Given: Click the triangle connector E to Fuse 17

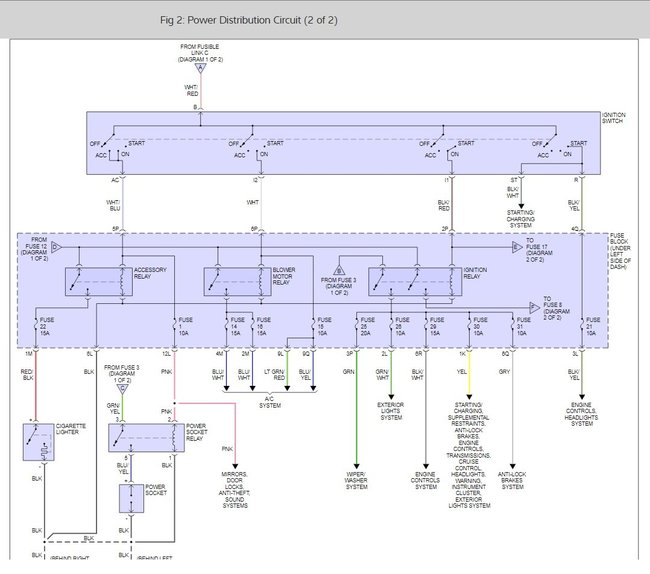Looking at the screenshot, I should point(517,247).
